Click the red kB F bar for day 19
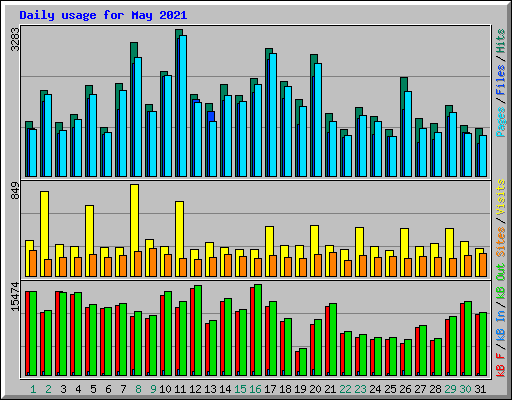Viewport: 512px width, 400px height. pos(297,363)
